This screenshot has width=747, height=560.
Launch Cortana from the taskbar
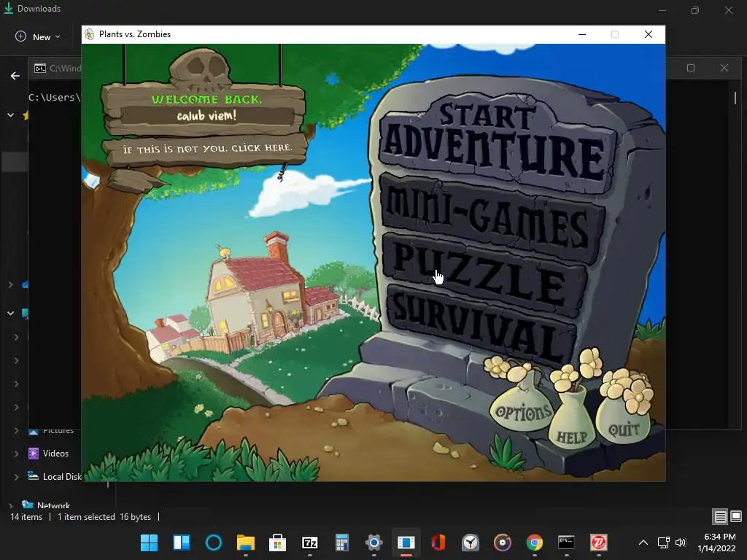pyautogui.click(x=214, y=542)
